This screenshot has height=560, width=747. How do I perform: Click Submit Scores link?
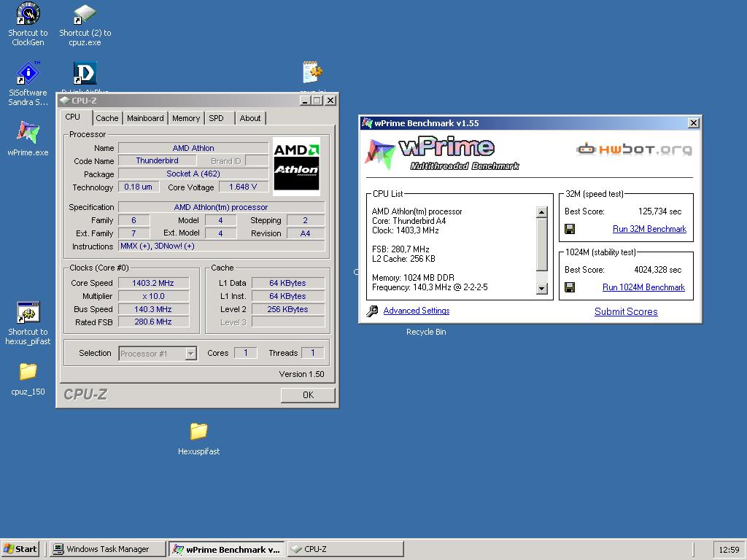point(626,311)
